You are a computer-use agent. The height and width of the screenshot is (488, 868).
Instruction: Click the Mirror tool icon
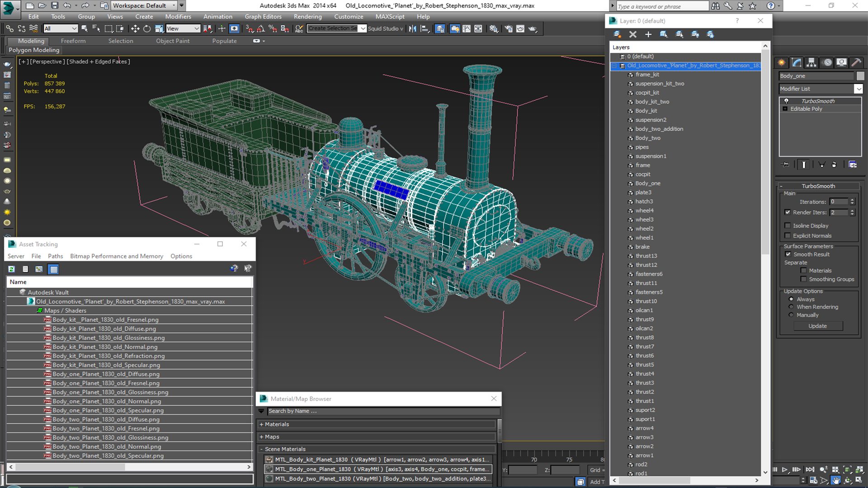(x=412, y=28)
